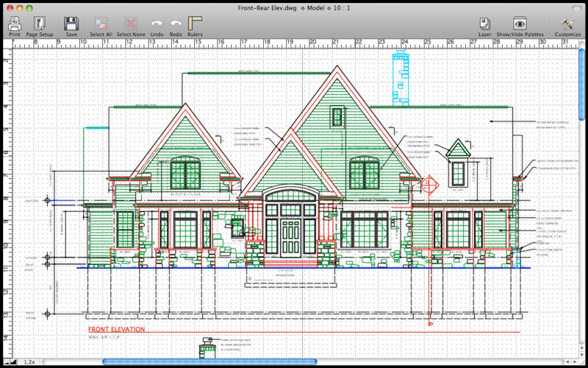Open the Layer panel icon
The image size is (588, 368).
(485, 24)
